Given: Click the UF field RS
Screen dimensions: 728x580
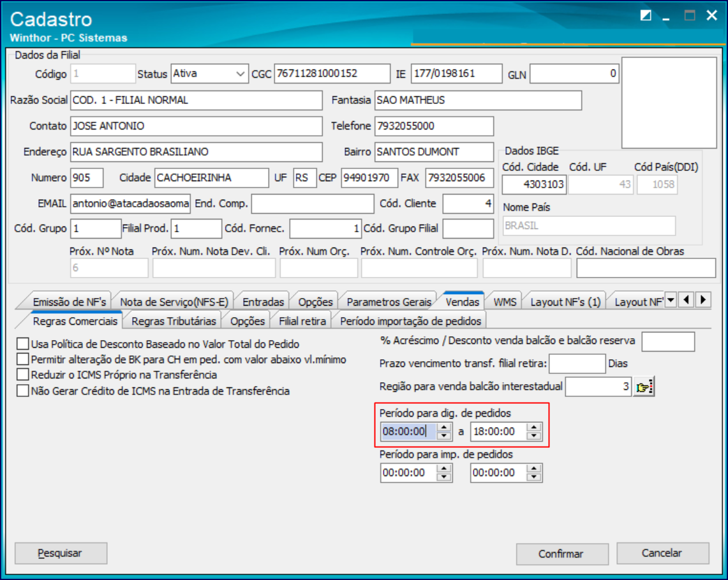Looking at the screenshot, I should [x=305, y=178].
